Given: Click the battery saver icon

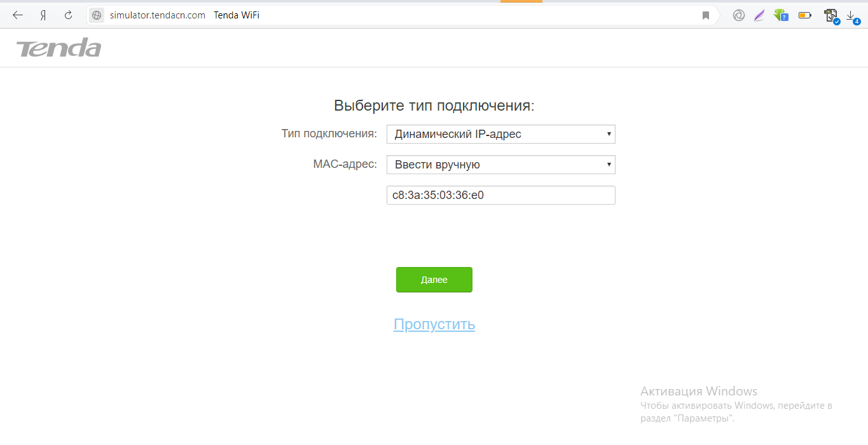Looking at the screenshot, I should click(805, 15).
